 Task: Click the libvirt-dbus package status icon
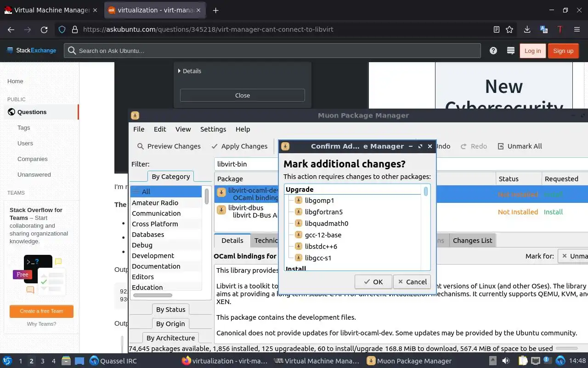point(221,210)
